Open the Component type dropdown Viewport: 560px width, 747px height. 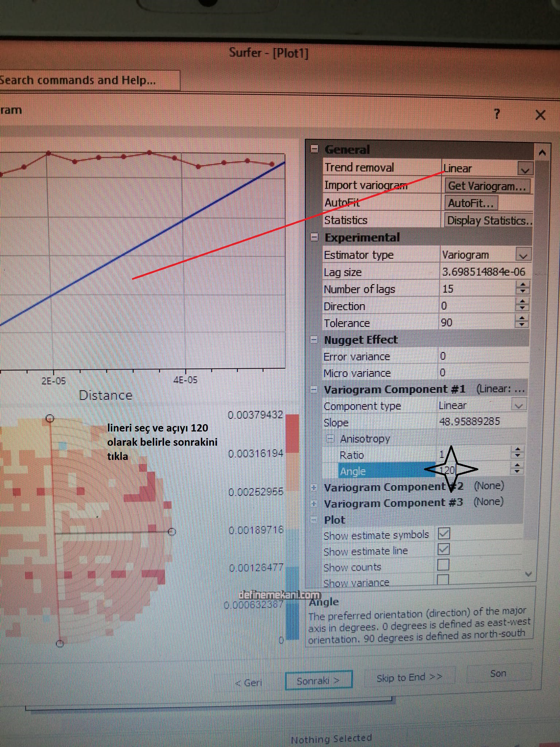pos(518,406)
